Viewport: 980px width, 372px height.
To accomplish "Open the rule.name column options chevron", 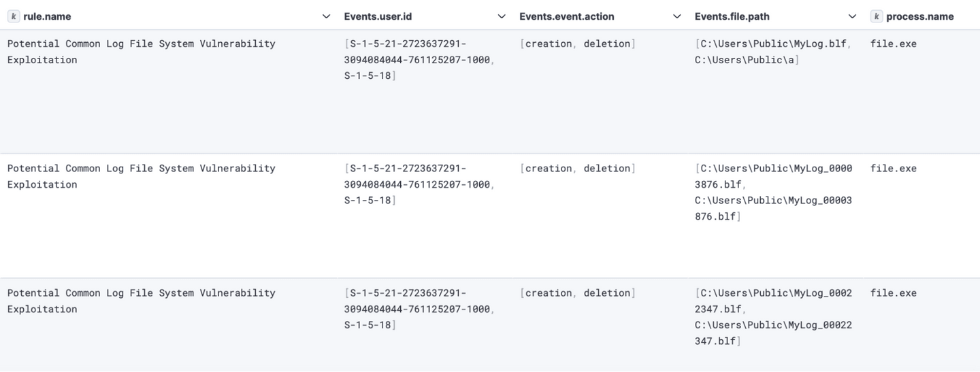I will 326,16.
